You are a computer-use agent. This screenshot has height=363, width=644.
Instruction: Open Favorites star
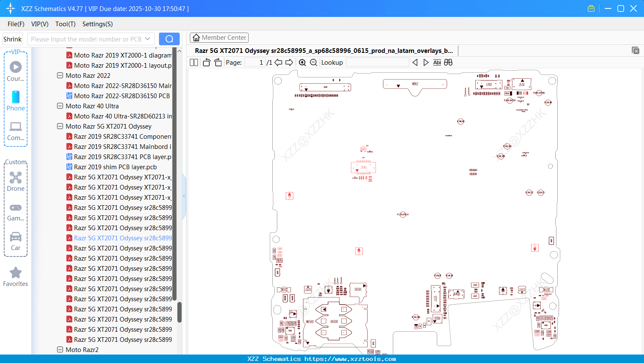[x=16, y=277]
